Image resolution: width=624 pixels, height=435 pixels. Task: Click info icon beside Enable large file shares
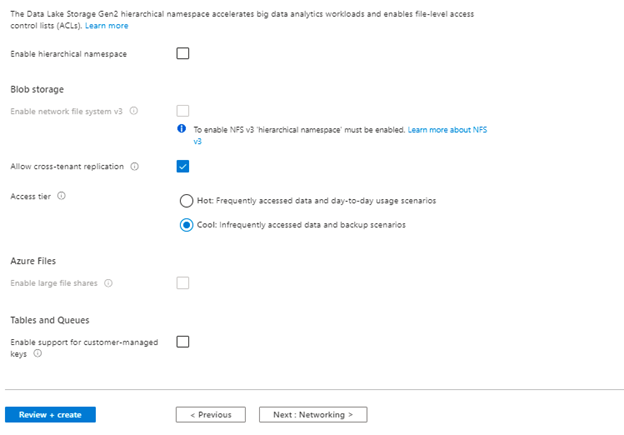pos(108,283)
